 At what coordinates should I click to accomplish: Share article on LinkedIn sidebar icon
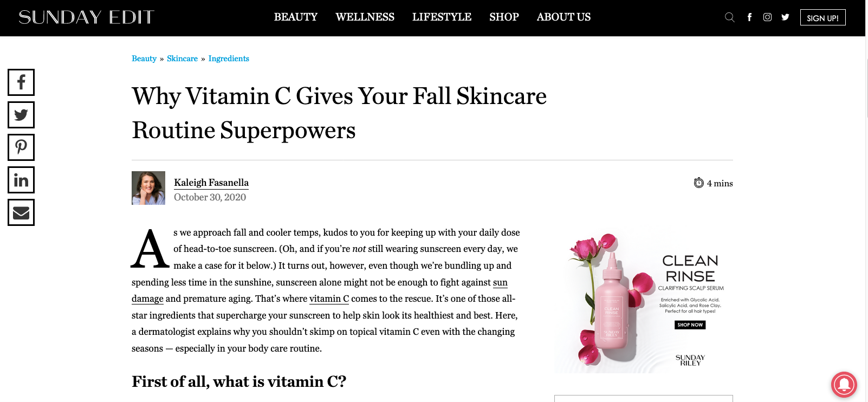tap(21, 180)
